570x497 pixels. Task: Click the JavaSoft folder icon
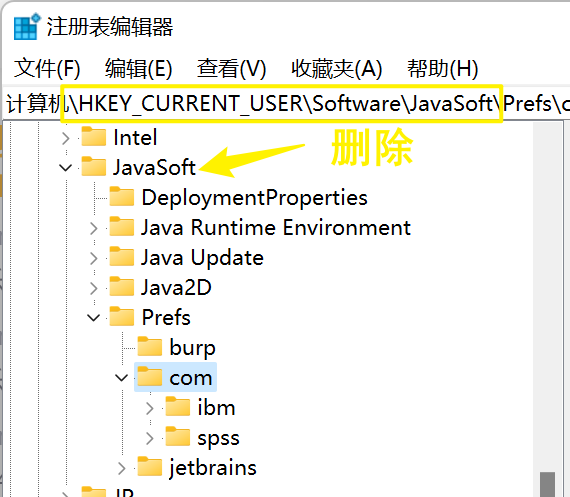[93, 166]
